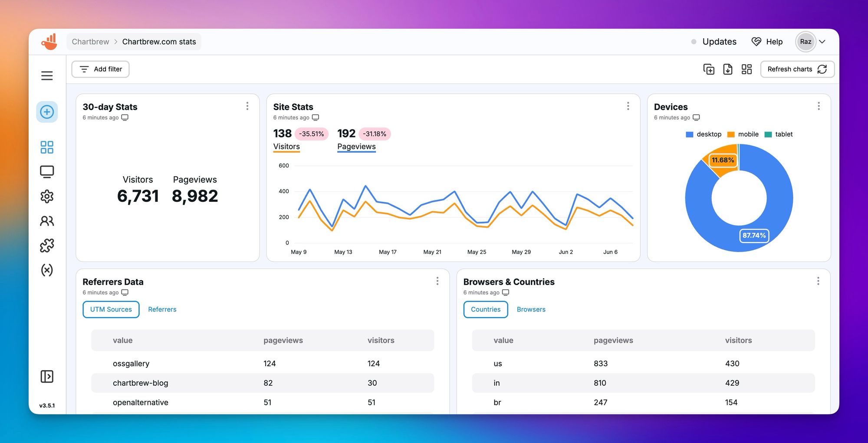The image size is (868, 443).
Task: Add a filter to the dashboard
Action: (100, 69)
